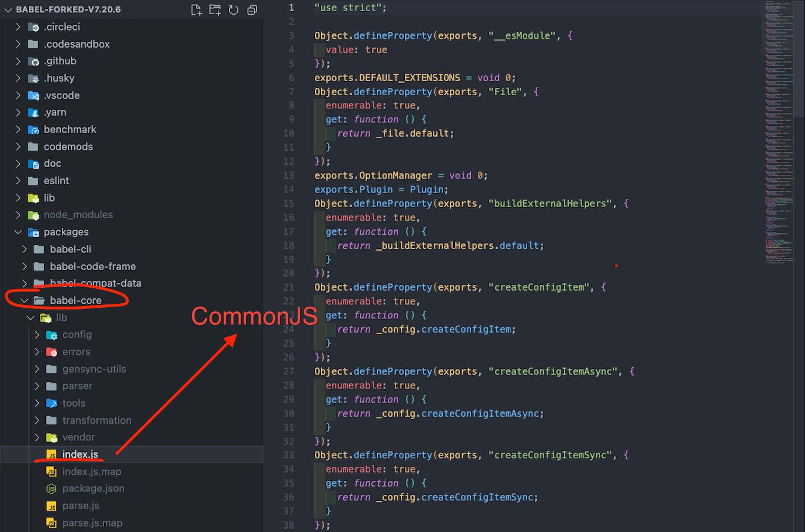Click the errors folder icon
The height and width of the screenshot is (532, 805).
[52, 352]
